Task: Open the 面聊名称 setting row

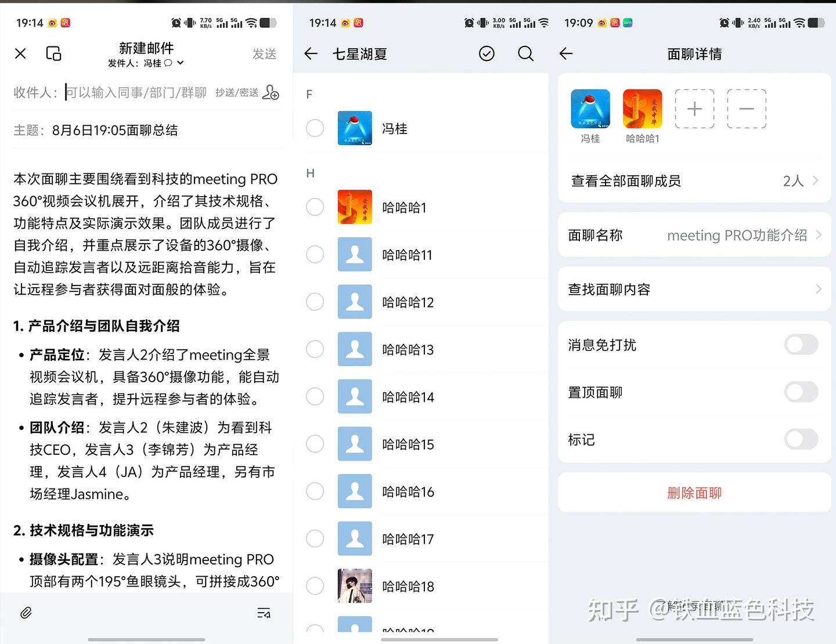Action: [694, 235]
